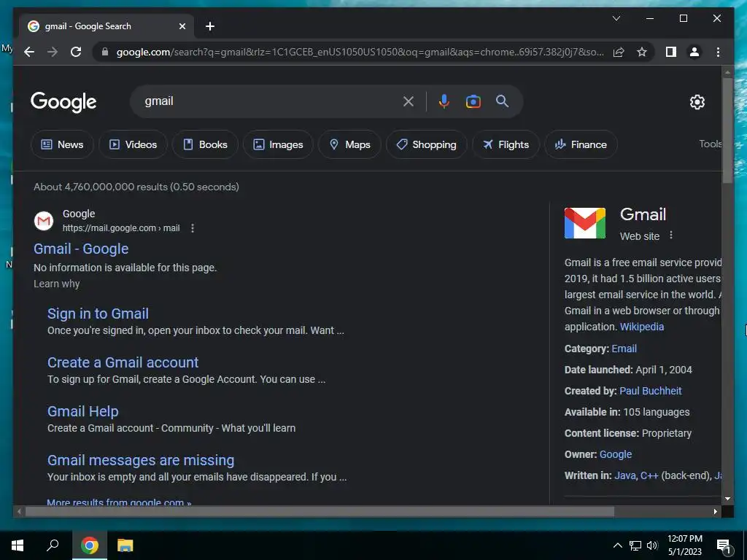Screen dimensions: 747x560
Task: Open the notification center icon
Action: pyautogui.click(x=724, y=546)
